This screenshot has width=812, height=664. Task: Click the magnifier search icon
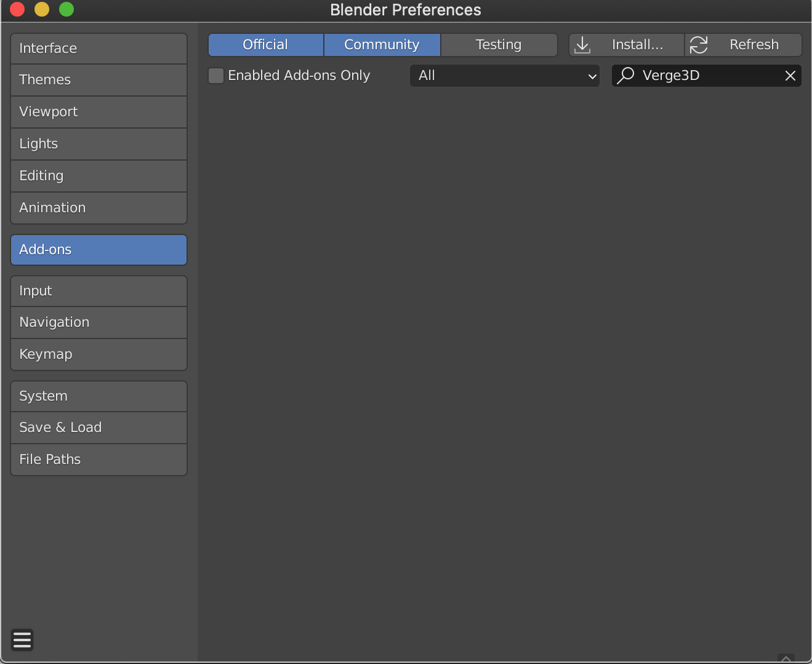pyautogui.click(x=625, y=75)
